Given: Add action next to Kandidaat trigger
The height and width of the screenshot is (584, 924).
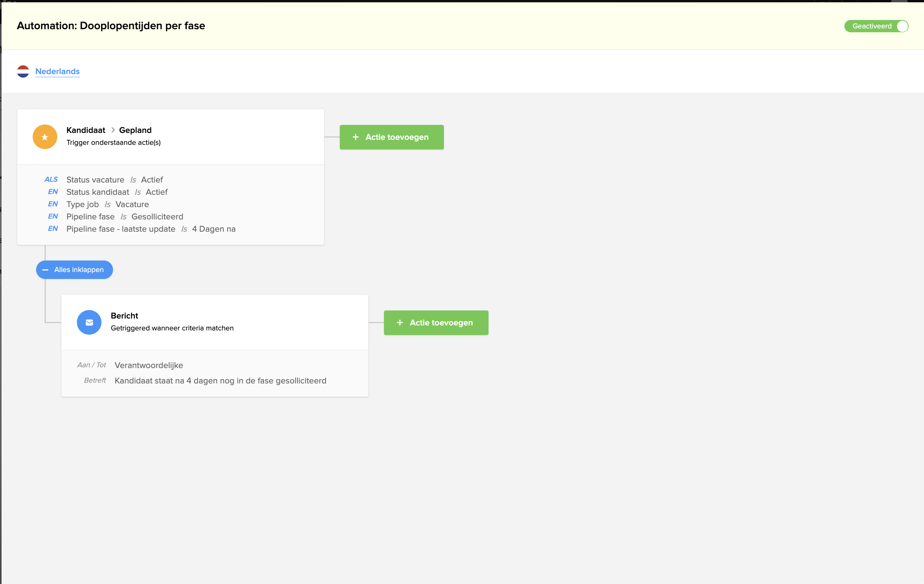Looking at the screenshot, I should 392,137.
